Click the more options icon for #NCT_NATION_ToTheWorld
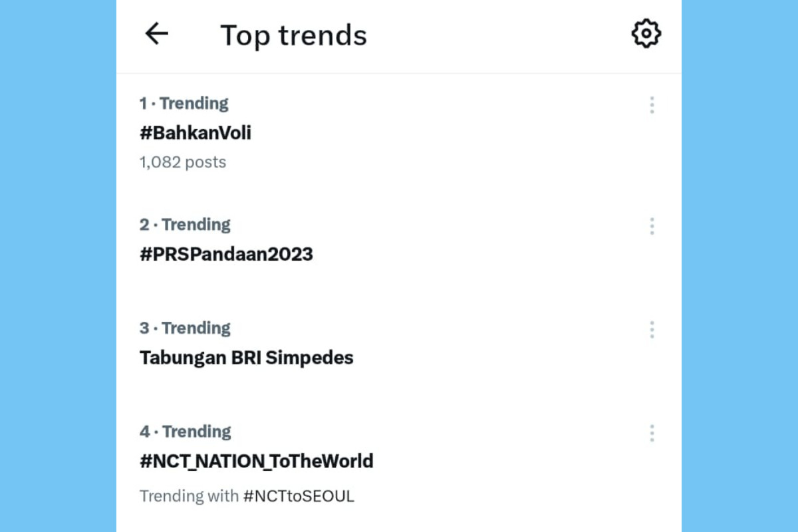The height and width of the screenshot is (532, 798). pyautogui.click(x=652, y=433)
